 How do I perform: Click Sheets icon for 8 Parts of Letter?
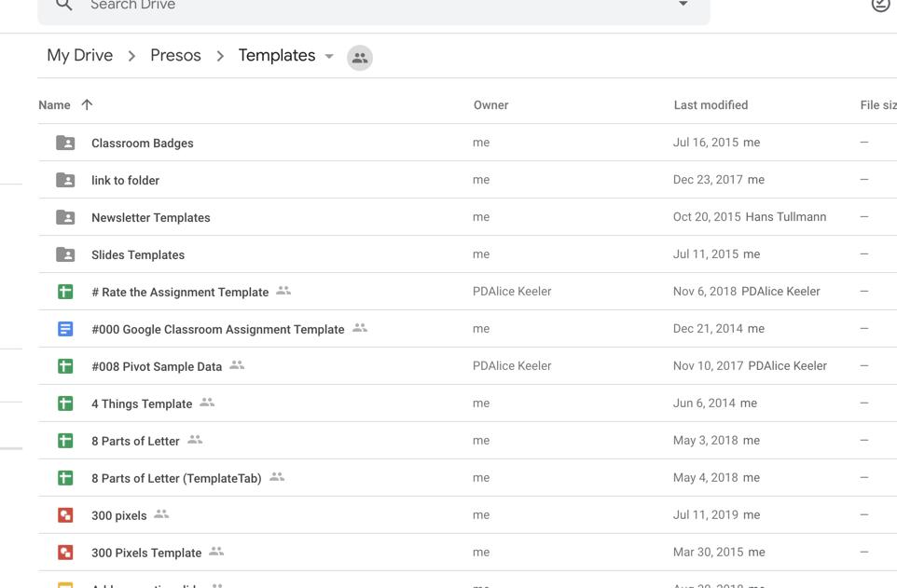pyautogui.click(x=65, y=441)
